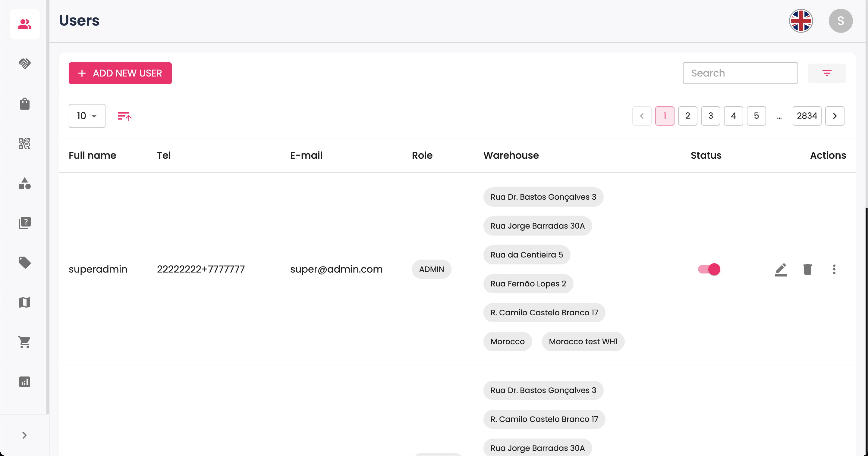Open the map sidebar section
The image size is (868, 456).
25,302
